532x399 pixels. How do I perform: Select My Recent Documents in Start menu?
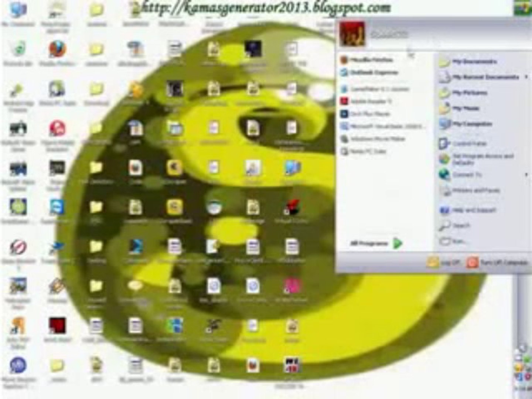[x=479, y=77]
